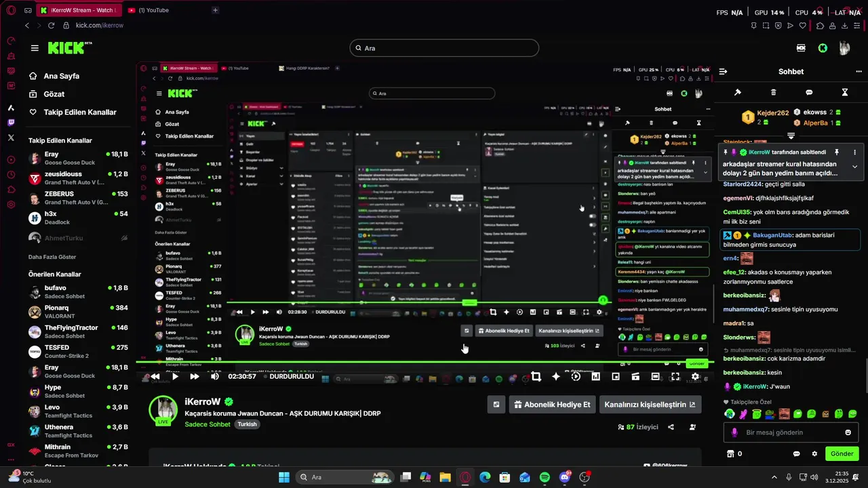This screenshot has height=488, width=868.
Task: Click the Abonelik Hediye Et button
Action: pyautogui.click(x=552, y=405)
